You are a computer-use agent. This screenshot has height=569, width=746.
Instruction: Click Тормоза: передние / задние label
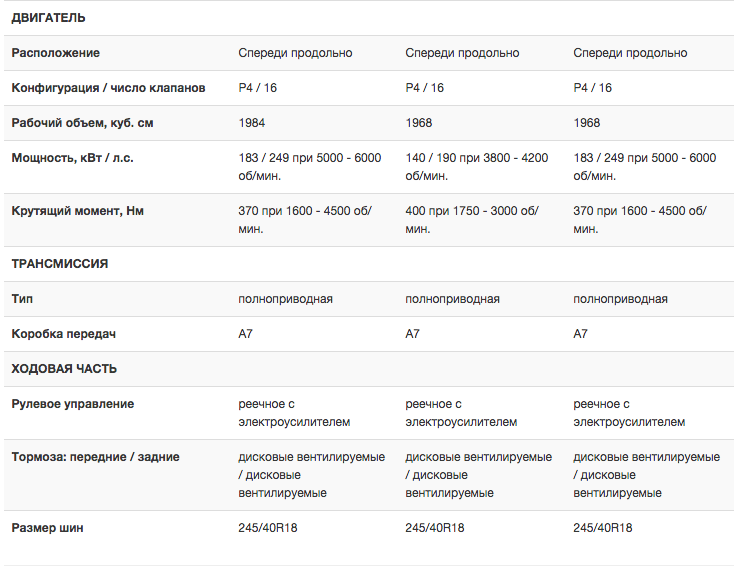pyautogui.click(x=96, y=457)
